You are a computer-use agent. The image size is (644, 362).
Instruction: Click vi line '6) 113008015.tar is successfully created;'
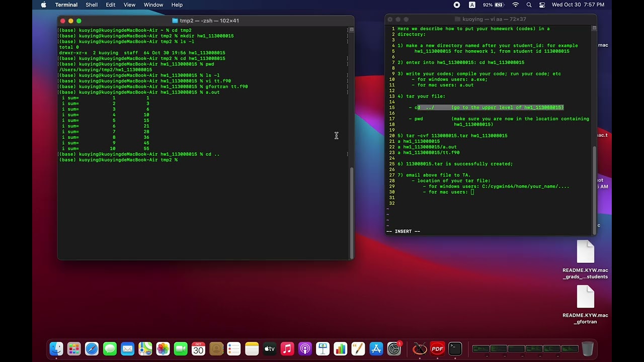(455, 164)
